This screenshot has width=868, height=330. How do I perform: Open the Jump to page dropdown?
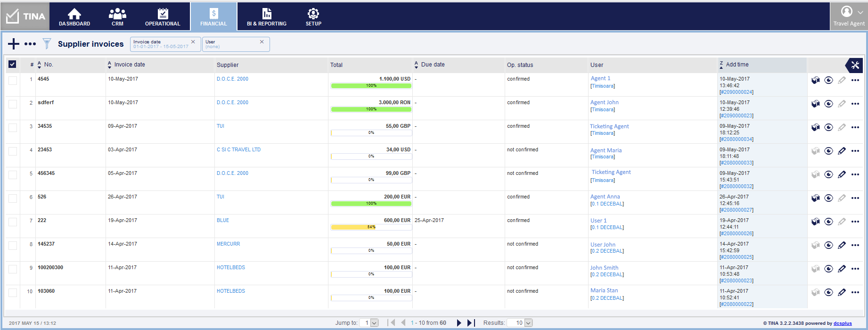[x=374, y=323]
